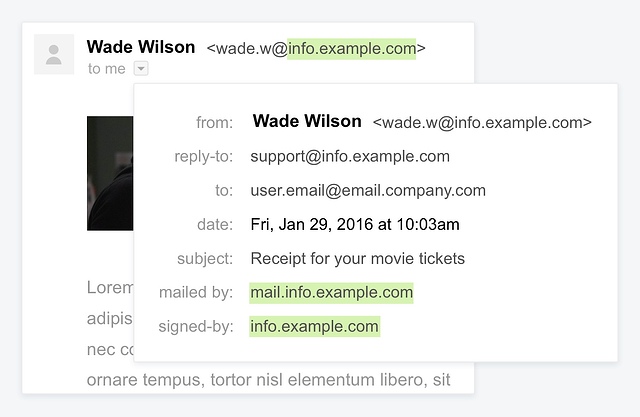The height and width of the screenshot is (417, 640).
Task: Click the 'ornare tempus' body text line
Action: click(269, 380)
